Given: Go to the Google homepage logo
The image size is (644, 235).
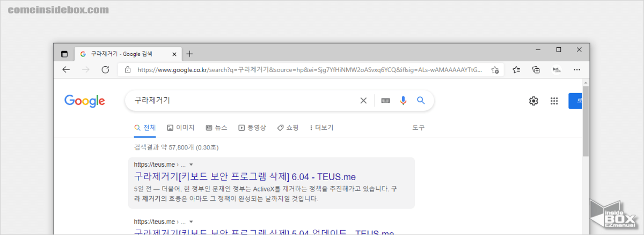Looking at the screenshot, I should [84, 101].
